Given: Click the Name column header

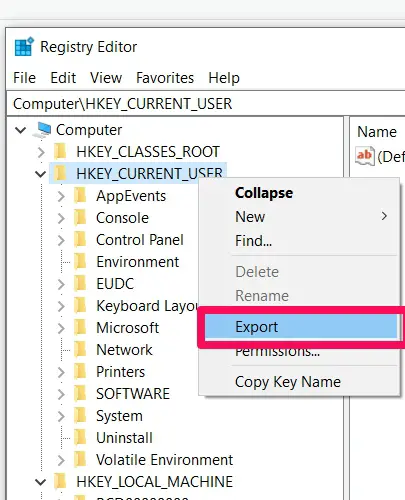Looking at the screenshot, I should click(378, 132).
